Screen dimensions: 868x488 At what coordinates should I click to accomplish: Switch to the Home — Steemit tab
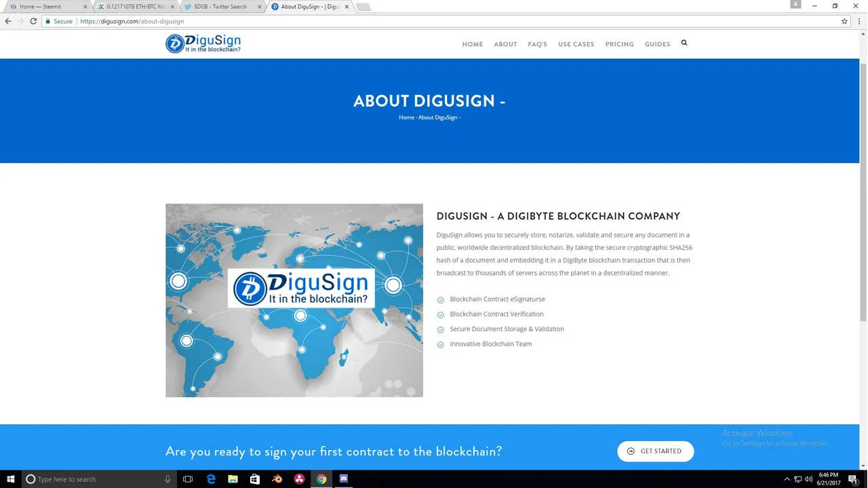[45, 7]
